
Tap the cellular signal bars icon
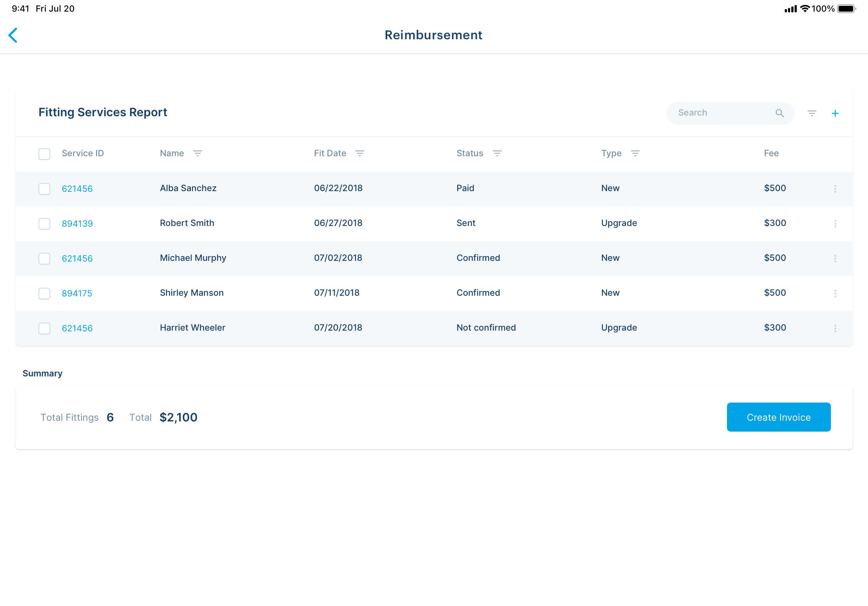(x=791, y=9)
